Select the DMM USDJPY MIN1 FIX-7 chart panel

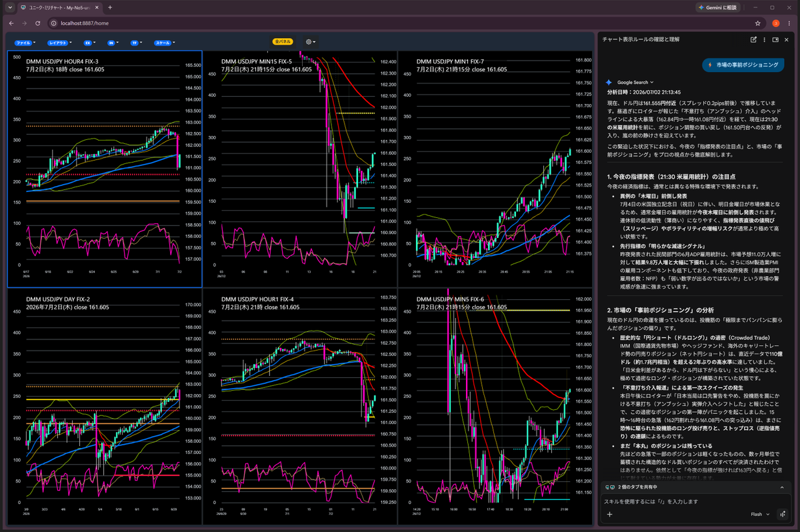[x=495, y=169]
